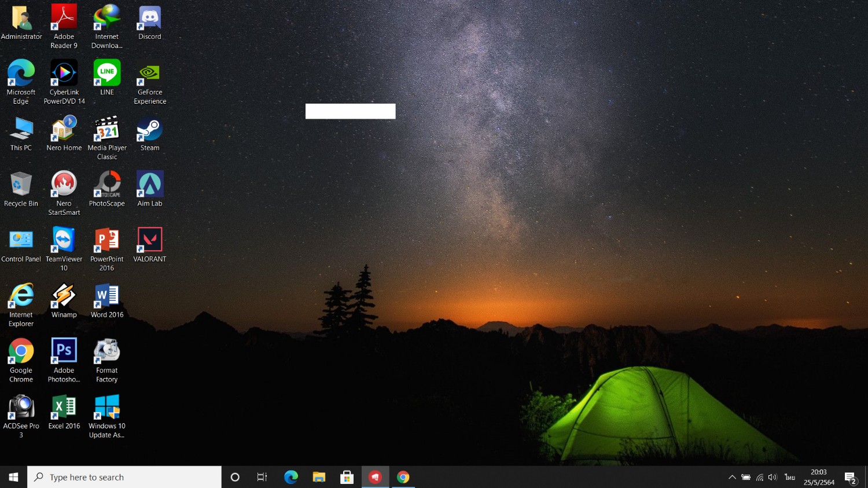Select Media Player Classic icon
Image resolution: width=868 pixels, height=488 pixels.
[107, 138]
